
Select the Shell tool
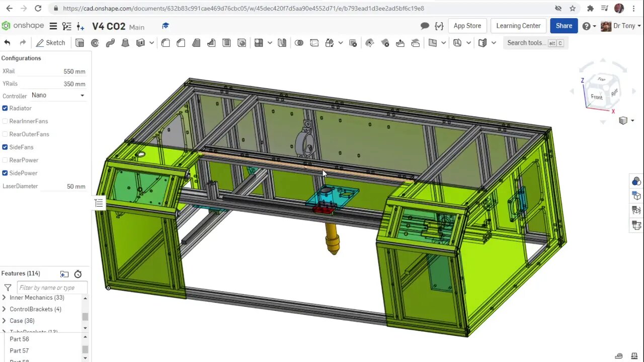click(226, 43)
